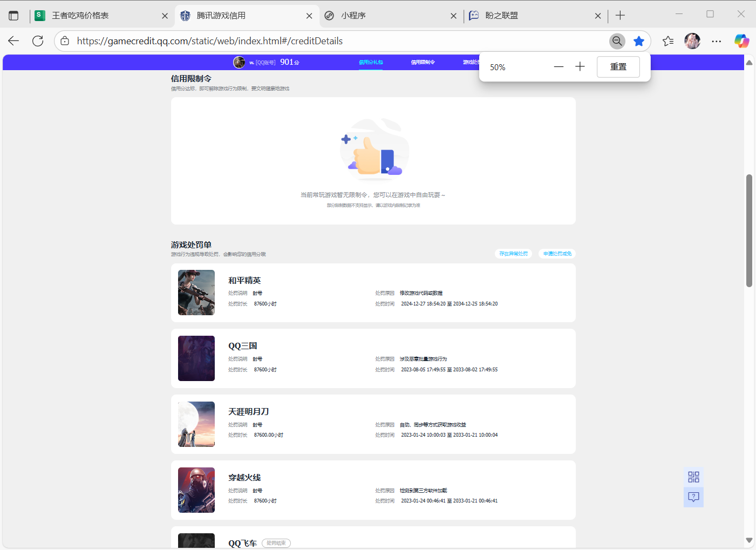Viewport: 756px width, 550px height.
Task: Click the 信用限制令 section heading
Action: [x=191, y=79]
